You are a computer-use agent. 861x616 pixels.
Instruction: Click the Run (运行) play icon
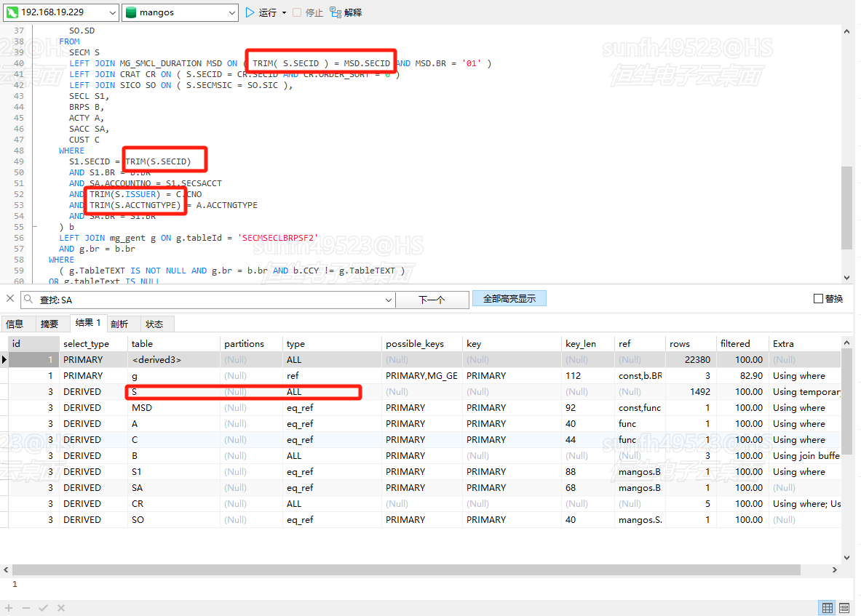250,12
